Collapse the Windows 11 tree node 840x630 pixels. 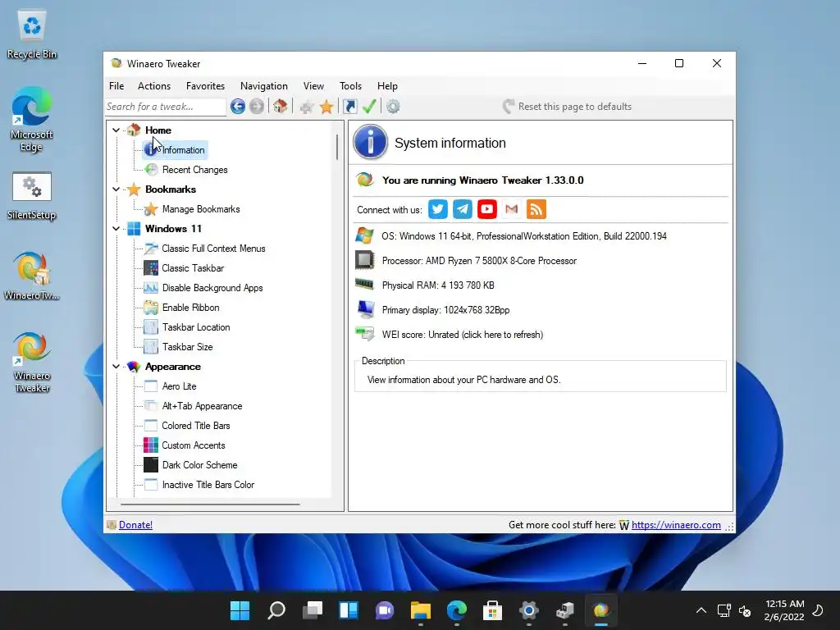click(x=116, y=229)
